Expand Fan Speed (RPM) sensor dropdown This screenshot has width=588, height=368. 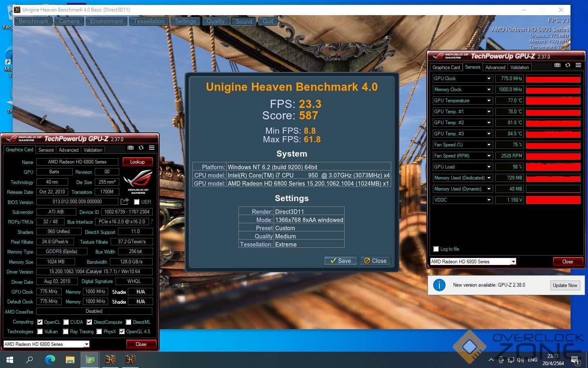tap(489, 156)
